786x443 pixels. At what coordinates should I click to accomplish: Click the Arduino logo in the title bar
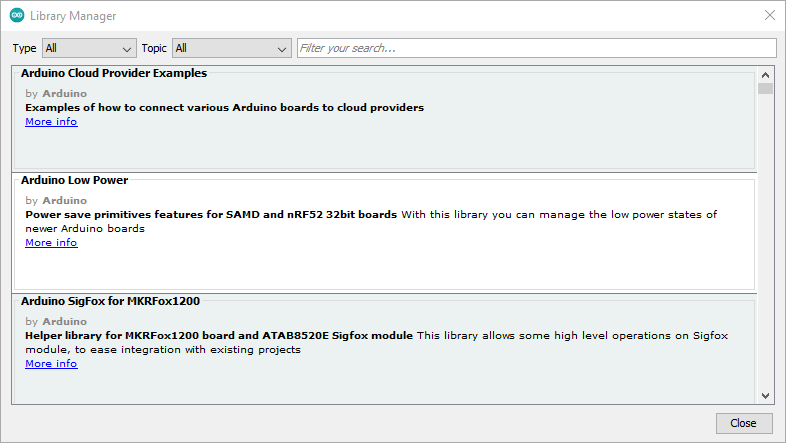click(17, 16)
